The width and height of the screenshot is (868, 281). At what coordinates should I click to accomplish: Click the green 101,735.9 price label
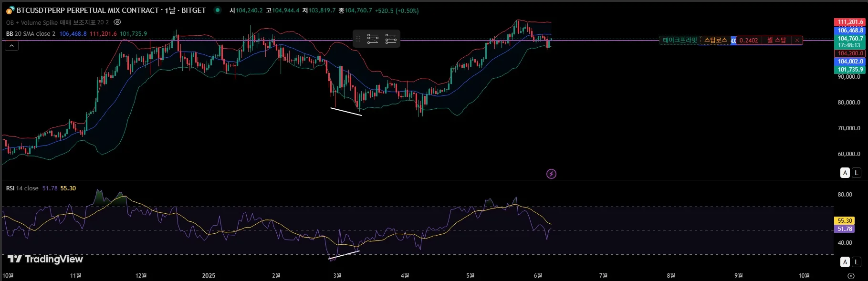point(850,70)
